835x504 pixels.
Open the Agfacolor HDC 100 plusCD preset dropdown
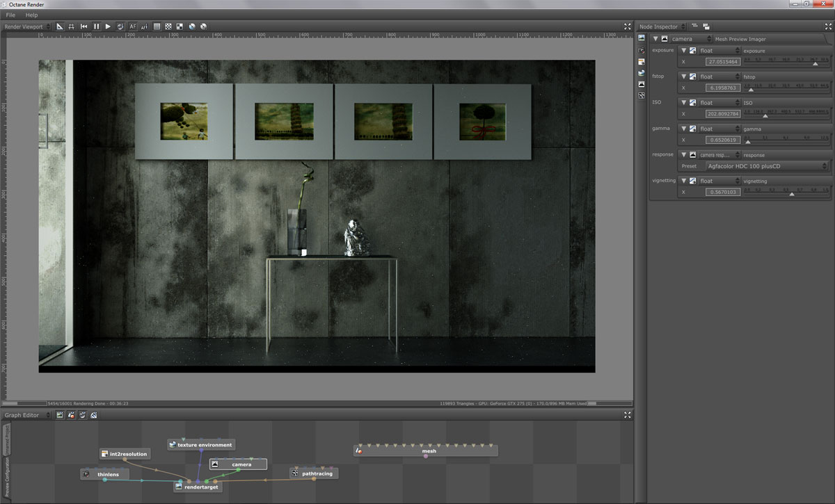coord(767,166)
